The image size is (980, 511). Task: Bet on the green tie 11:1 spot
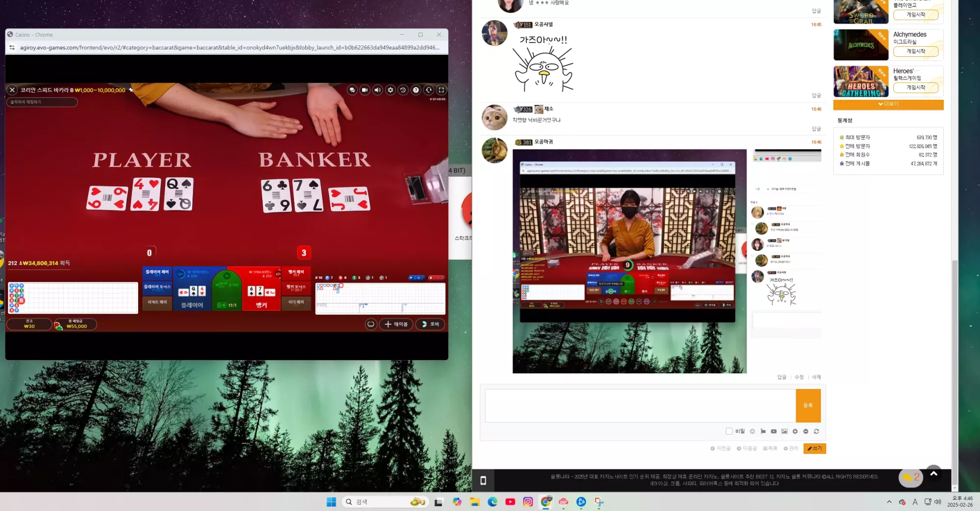point(227,290)
